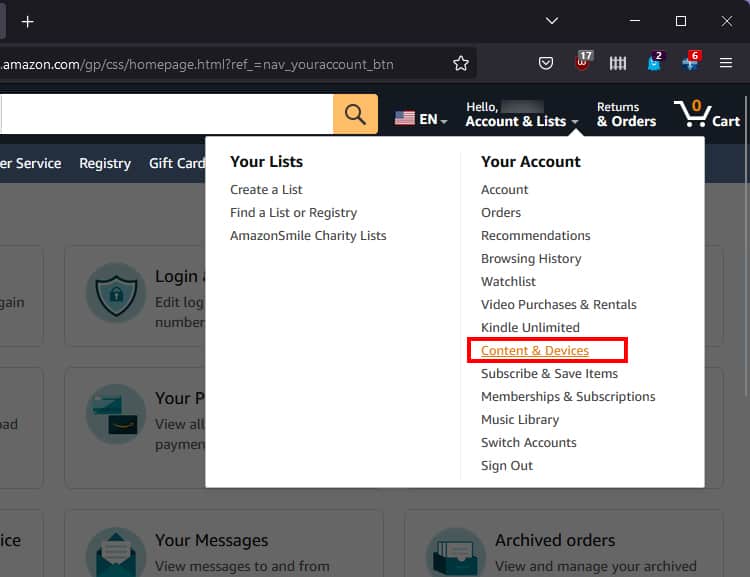Open Watchlist in the dropdown
The width and height of the screenshot is (750, 577).
click(x=508, y=281)
